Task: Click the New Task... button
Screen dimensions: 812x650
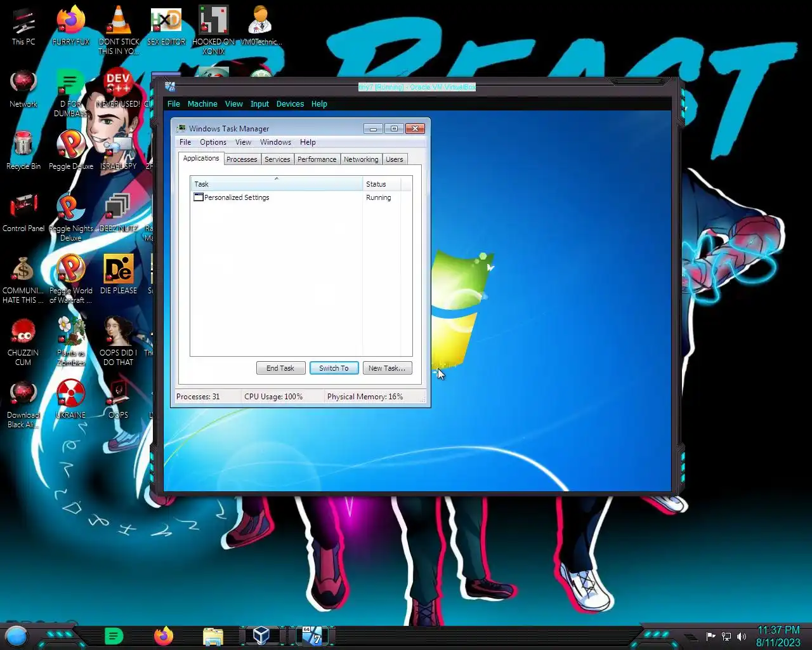Action: click(387, 368)
